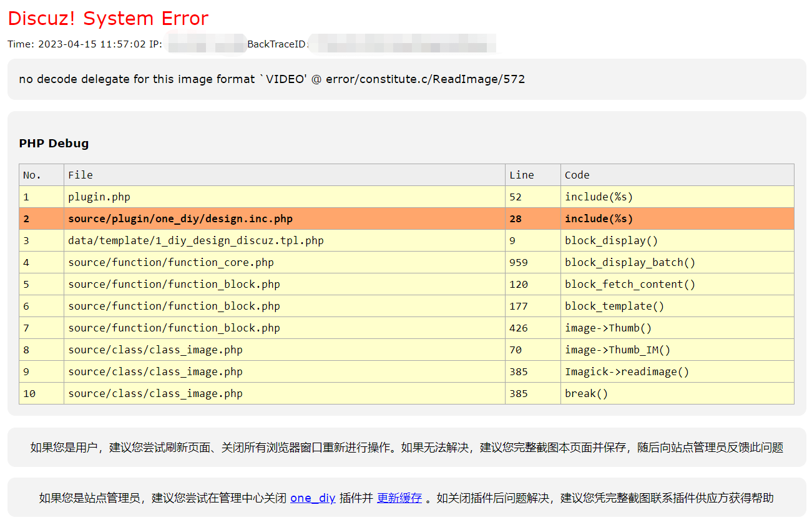Click the block_display() code cell
812x520 pixels.
click(x=677, y=240)
